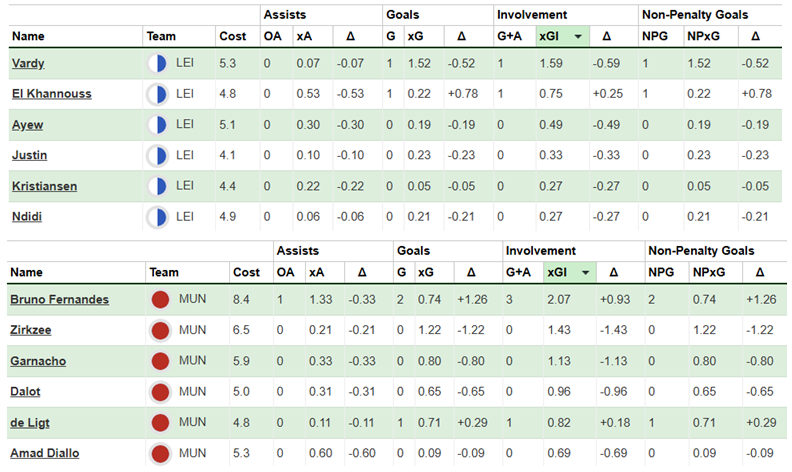
Task: Click the Team header in Man Utd table
Action: coord(163,272)
